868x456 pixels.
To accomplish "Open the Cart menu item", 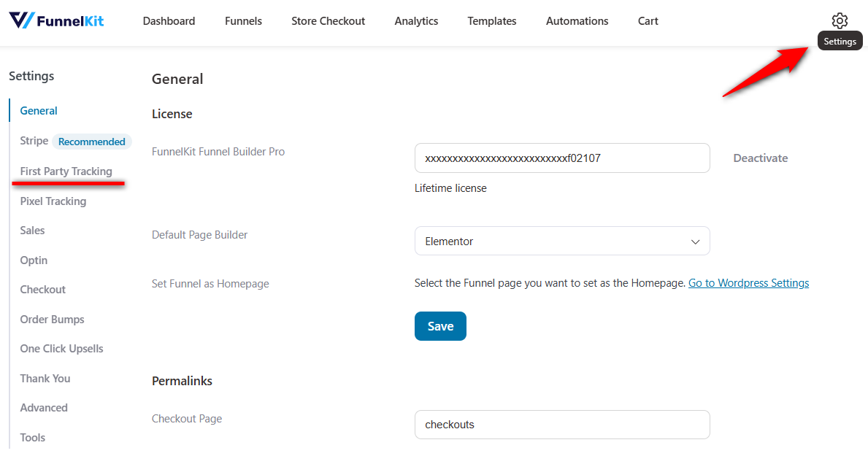I will tap(648, 21).
